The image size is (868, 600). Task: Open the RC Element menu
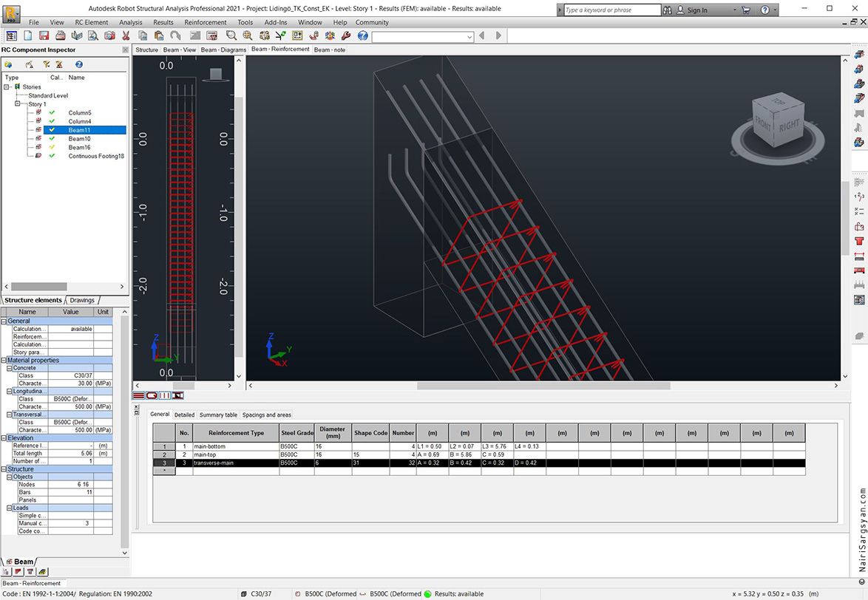coord(92,22)
